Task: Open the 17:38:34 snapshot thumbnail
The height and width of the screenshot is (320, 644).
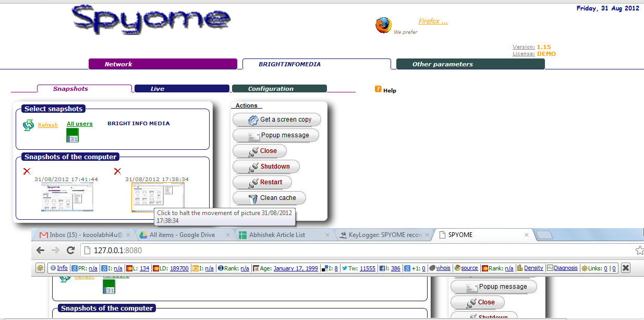Action: coord(157,196)
